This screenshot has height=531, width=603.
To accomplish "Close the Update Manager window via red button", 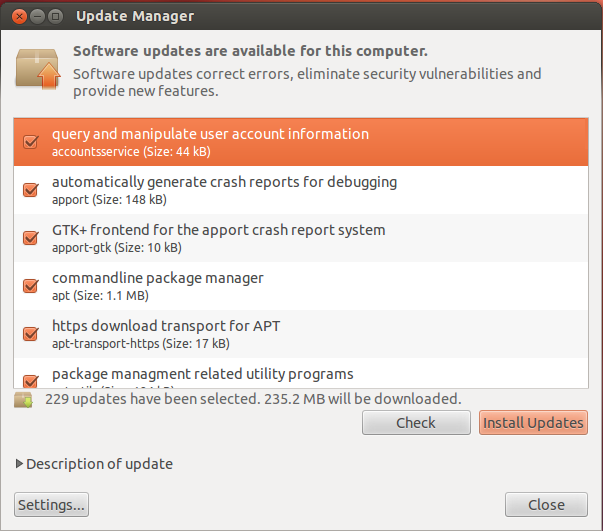I will [19, 17].
